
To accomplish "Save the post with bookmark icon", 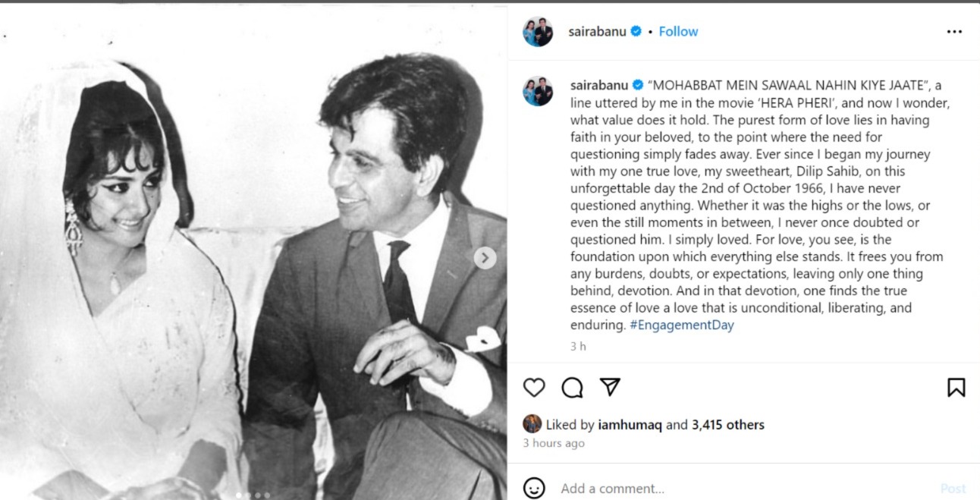I will click(956, 388).
